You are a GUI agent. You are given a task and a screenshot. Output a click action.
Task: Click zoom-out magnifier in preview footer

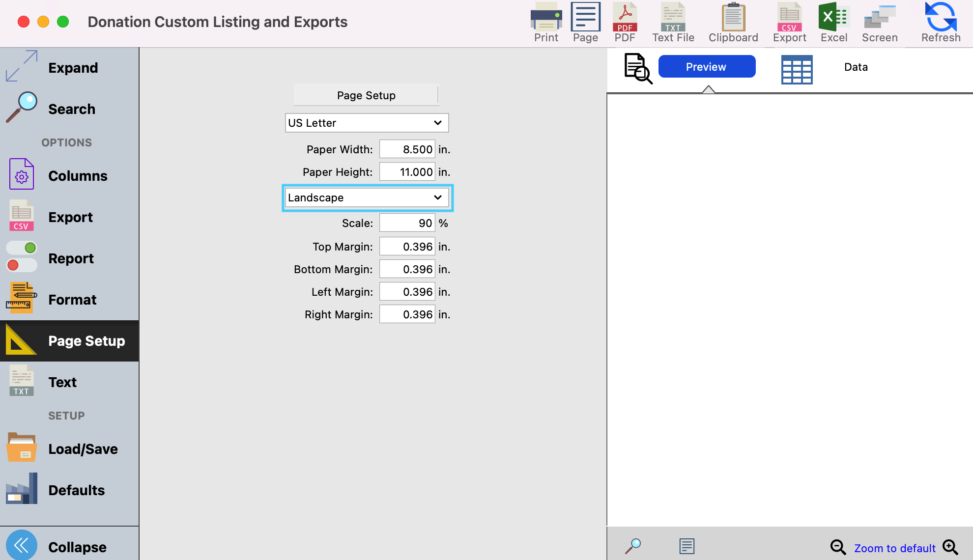coord(838,547)
